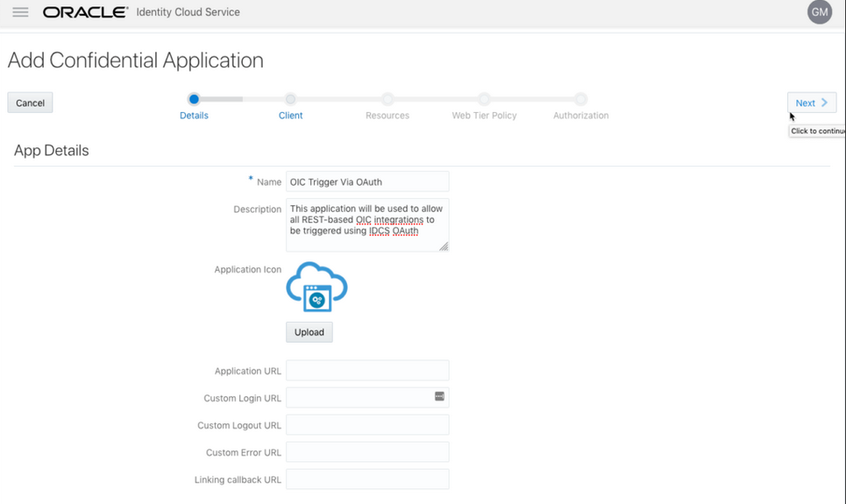
Task: Open the GM user avatar menu
Action: pos(819,12)
